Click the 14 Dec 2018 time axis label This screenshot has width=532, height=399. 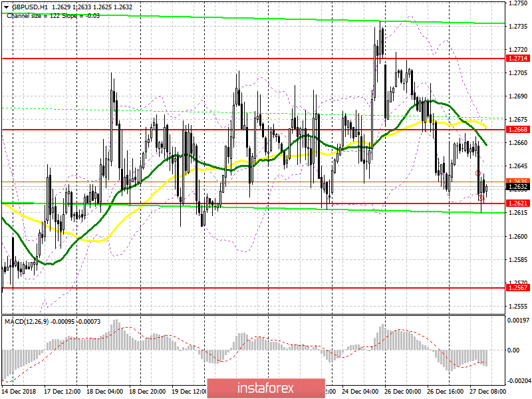tap(17, 391)
